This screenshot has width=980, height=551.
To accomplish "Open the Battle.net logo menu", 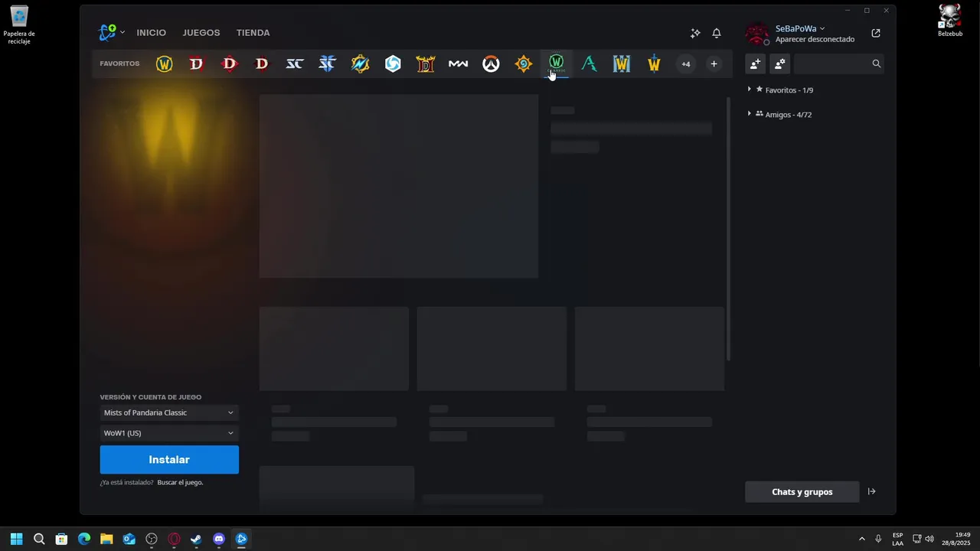I will pos(107,32).
